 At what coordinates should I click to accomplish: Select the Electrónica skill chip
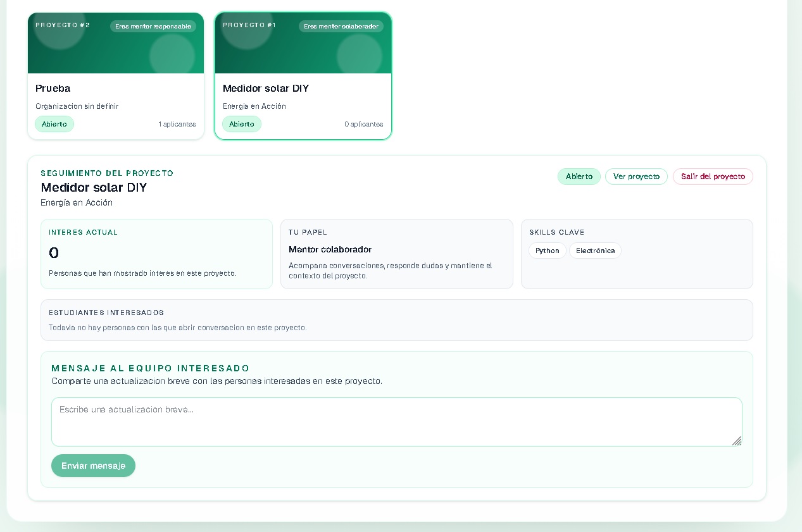595,251
